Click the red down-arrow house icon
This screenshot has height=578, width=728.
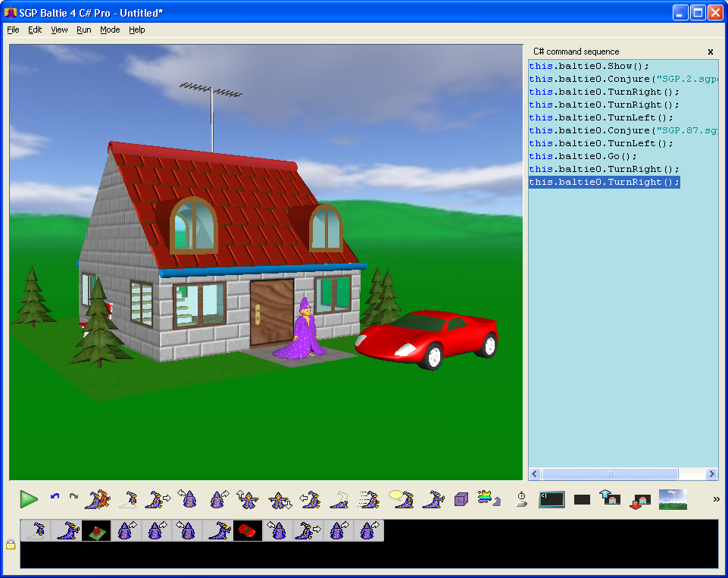[640, 499]
